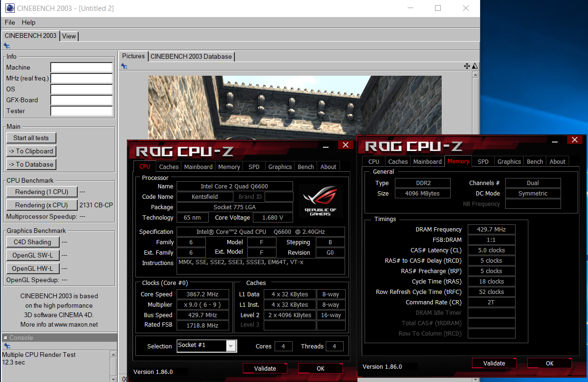The image size is (588, 382).
Task: Start the OpenGL HW-L test
Action: [33, 268]
